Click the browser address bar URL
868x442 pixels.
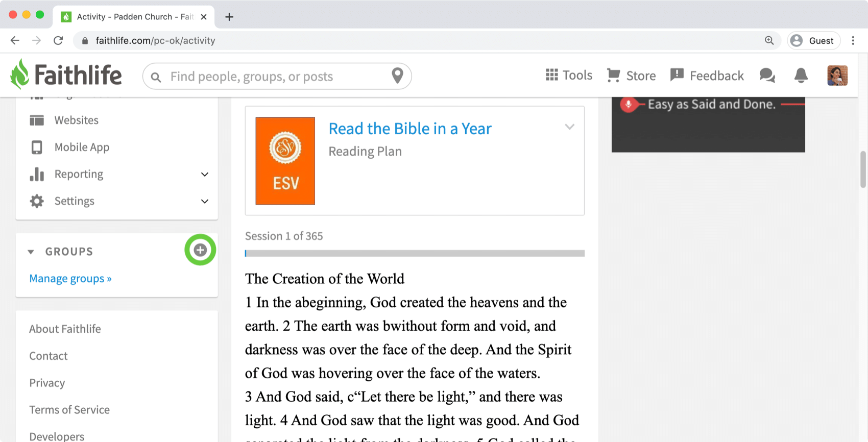pos(155,40)
